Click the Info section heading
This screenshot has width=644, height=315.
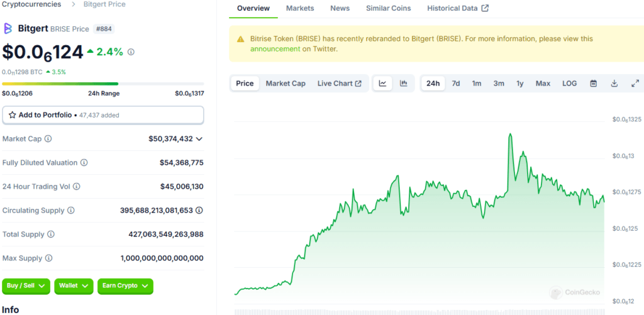(x=11, y=310)
